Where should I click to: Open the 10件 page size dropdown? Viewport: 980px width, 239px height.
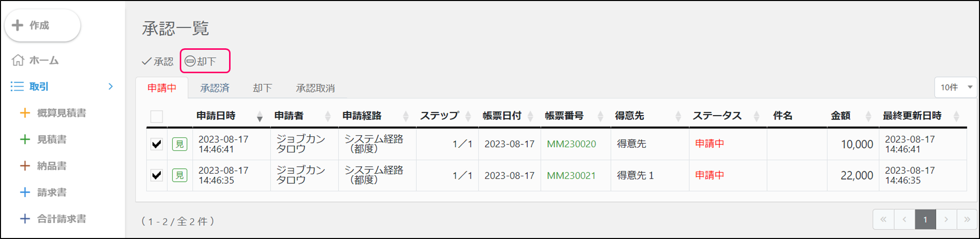pos(956,88)
